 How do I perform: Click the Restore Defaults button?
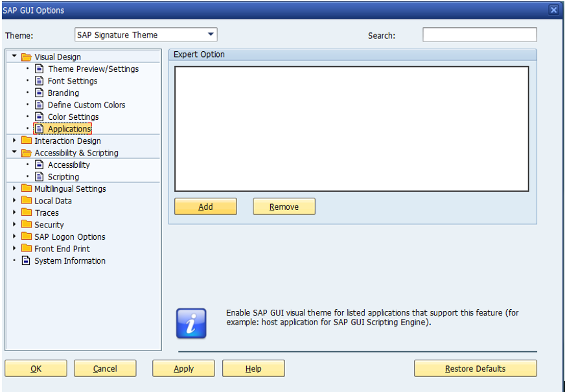pos(476,369)
